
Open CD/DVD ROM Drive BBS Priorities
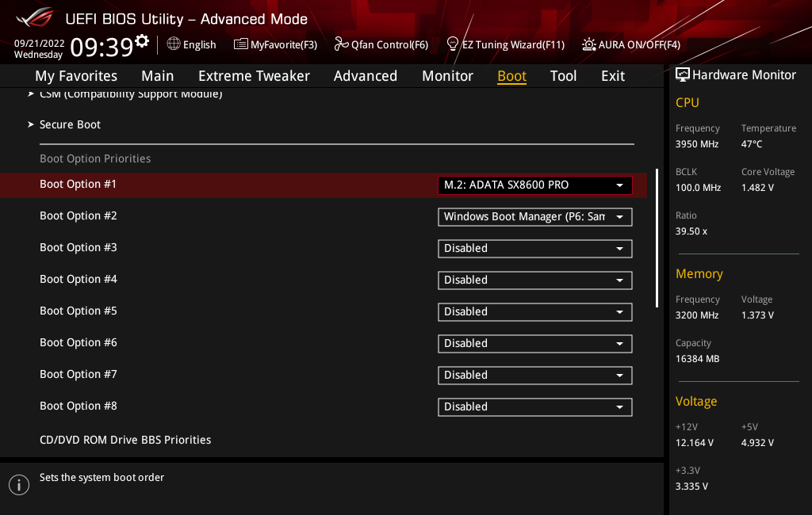click(125, 440)
